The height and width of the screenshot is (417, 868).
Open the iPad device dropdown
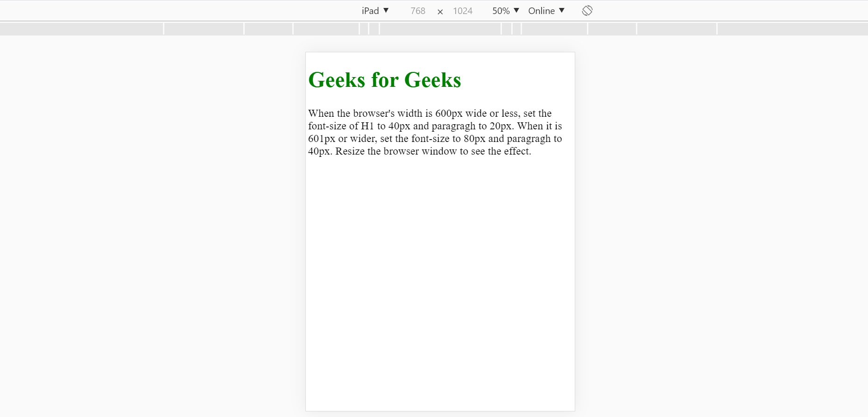(375, 11)
